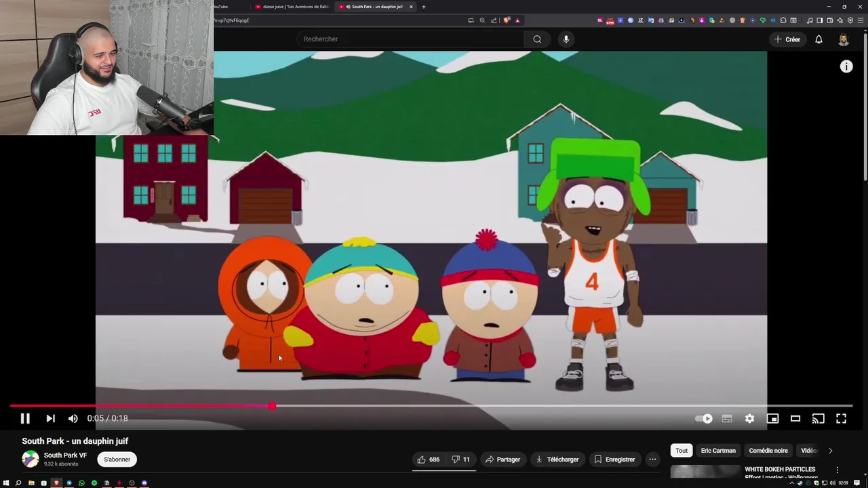Screen dimensions: 868x488
Task: Show video info card icon
Action: coord(846,66)
